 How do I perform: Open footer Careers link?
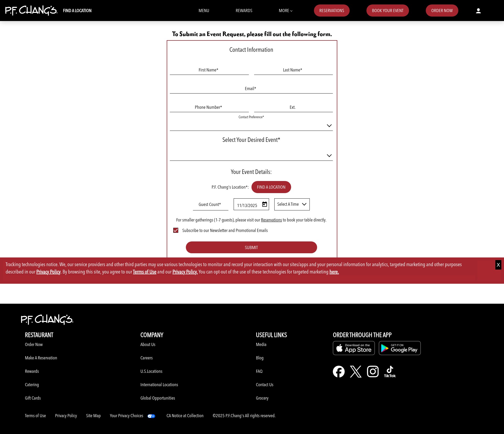(146, 358)
